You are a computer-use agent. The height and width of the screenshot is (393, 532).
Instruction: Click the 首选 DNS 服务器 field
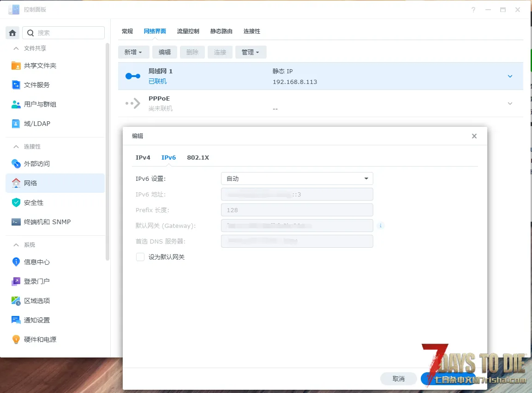tap(297, 241)
